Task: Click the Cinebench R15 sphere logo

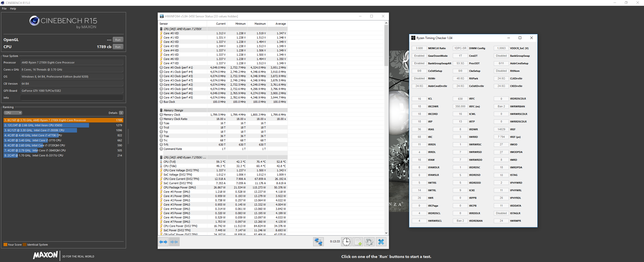Action: 34,21
